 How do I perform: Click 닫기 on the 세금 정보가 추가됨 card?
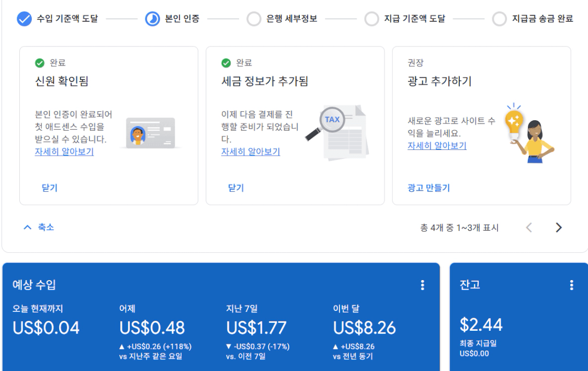pos(236,188)
